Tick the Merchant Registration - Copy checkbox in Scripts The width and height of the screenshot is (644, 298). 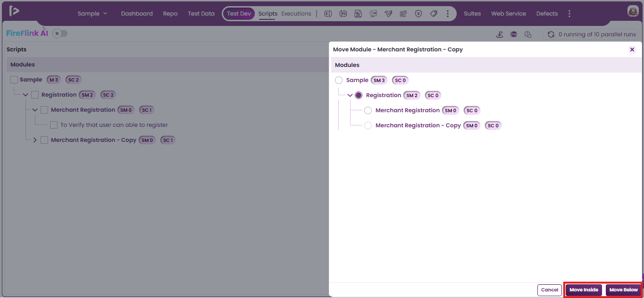(44, 140)
